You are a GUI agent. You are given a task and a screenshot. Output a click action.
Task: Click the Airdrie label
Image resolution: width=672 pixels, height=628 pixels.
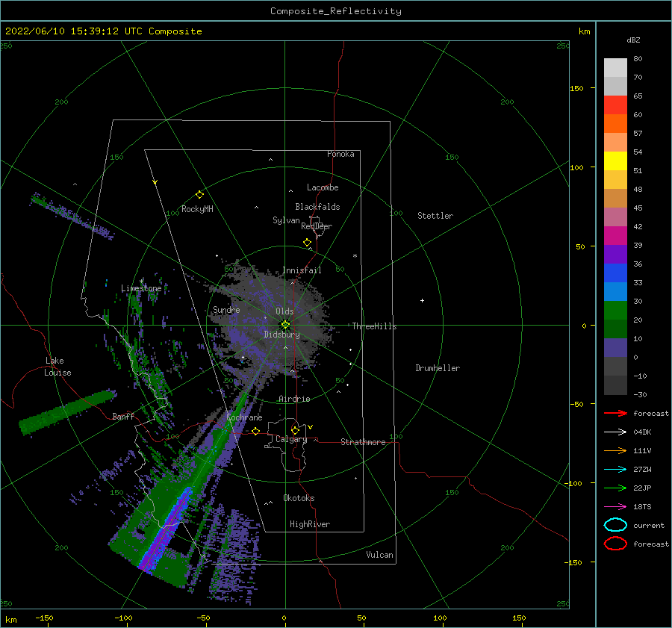click(x=294, y=399)
